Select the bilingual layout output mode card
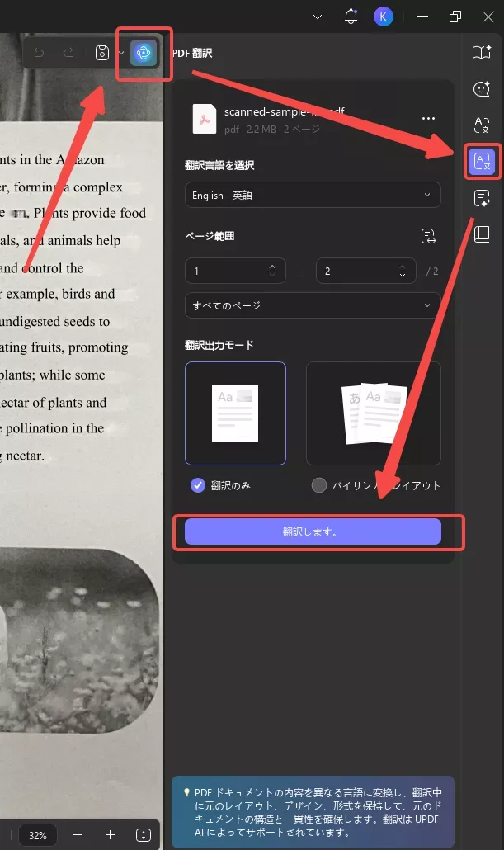This screenshot has width=504, height=850. pyautogui.click(x=374, y=413)
